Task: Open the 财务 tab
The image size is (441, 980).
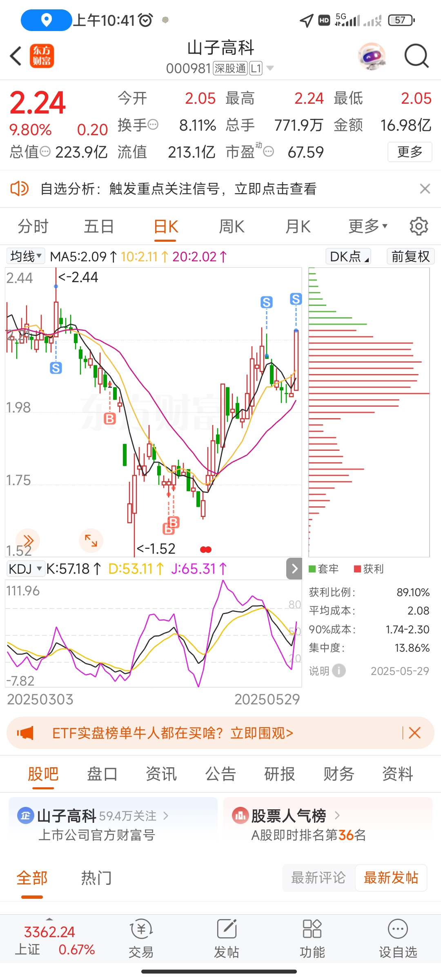Action: coord(339,774)
